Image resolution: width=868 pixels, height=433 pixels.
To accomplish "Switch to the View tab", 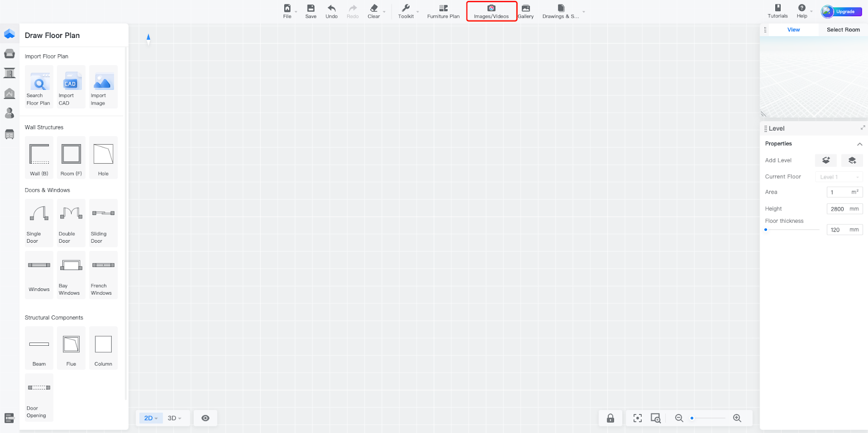I will (793, 30).
